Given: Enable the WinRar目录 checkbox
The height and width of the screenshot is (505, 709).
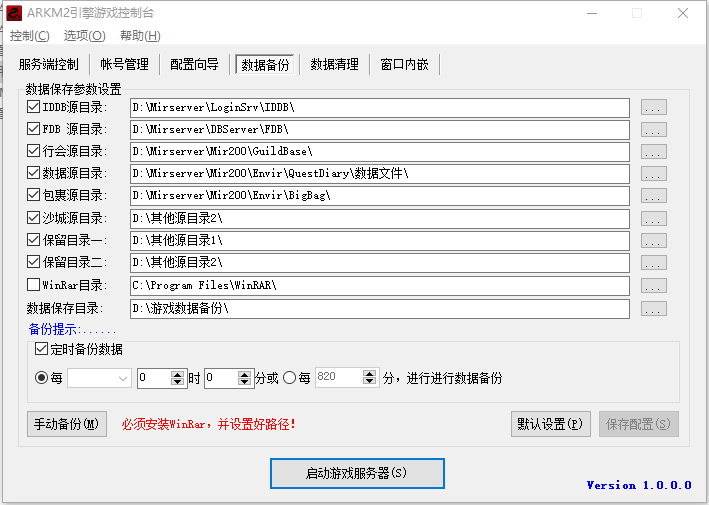Looking at the screenshot, I should click(x=34, y=286).
